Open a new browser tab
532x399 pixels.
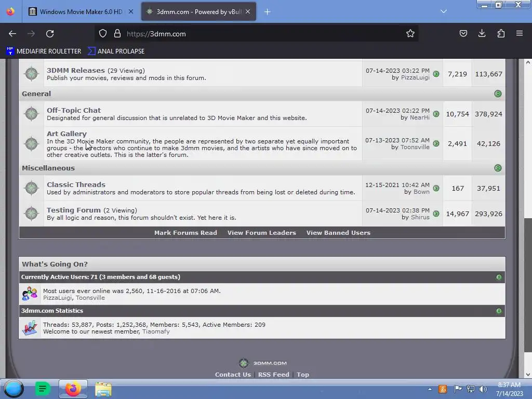(268, 12)
